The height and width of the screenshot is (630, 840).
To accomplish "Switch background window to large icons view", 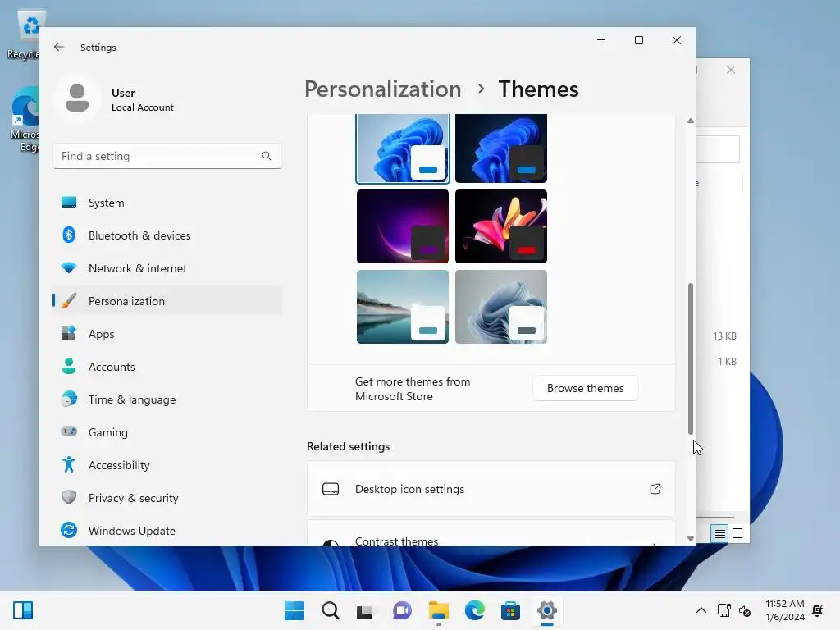I will (737, 533).
